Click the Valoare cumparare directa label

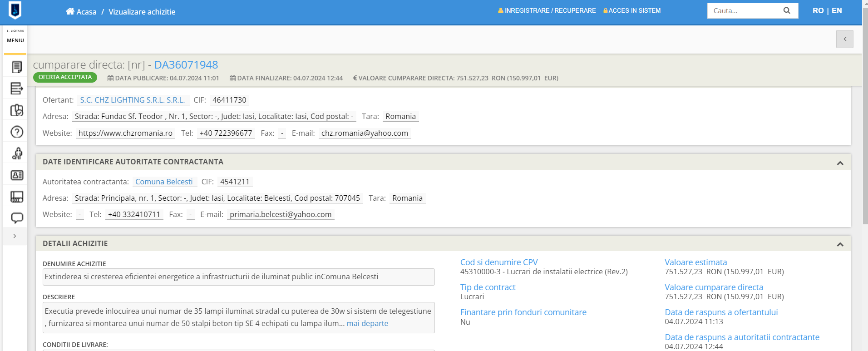click(x=714, y=287)
